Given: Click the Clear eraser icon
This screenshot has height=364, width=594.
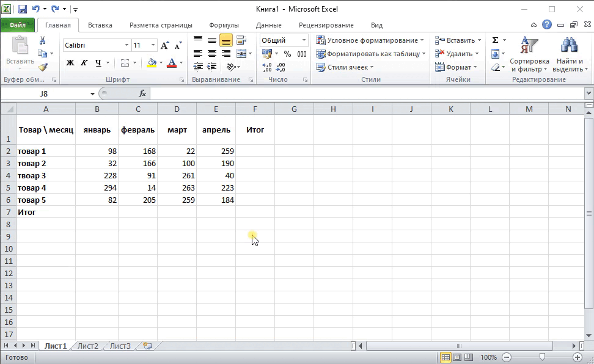Looking at the screenshot, I should point(495,67).
